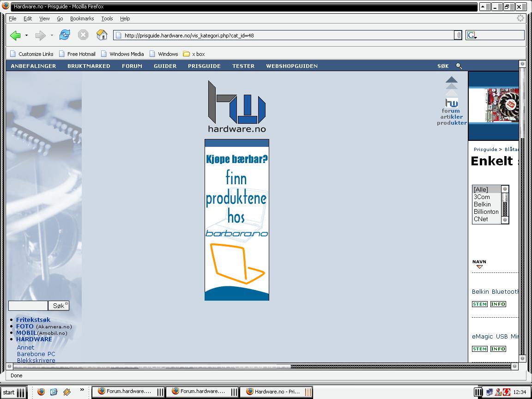
Task: Go to ANBEFALINGER in the site navigation
Action: pos(33,66)
